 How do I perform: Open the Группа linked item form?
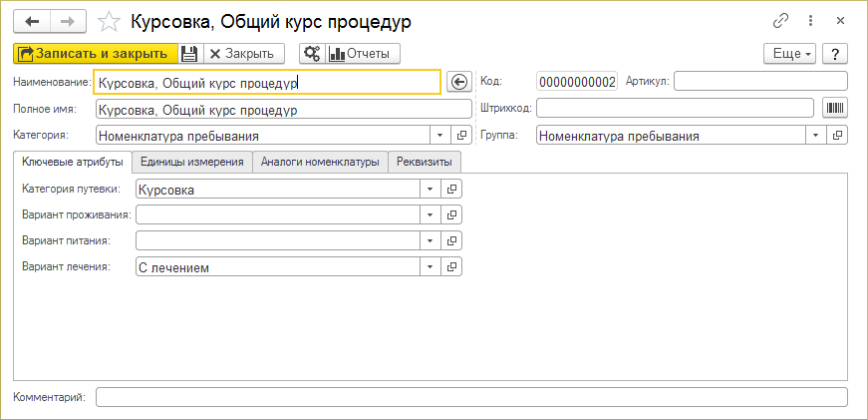tap(838, 135)
